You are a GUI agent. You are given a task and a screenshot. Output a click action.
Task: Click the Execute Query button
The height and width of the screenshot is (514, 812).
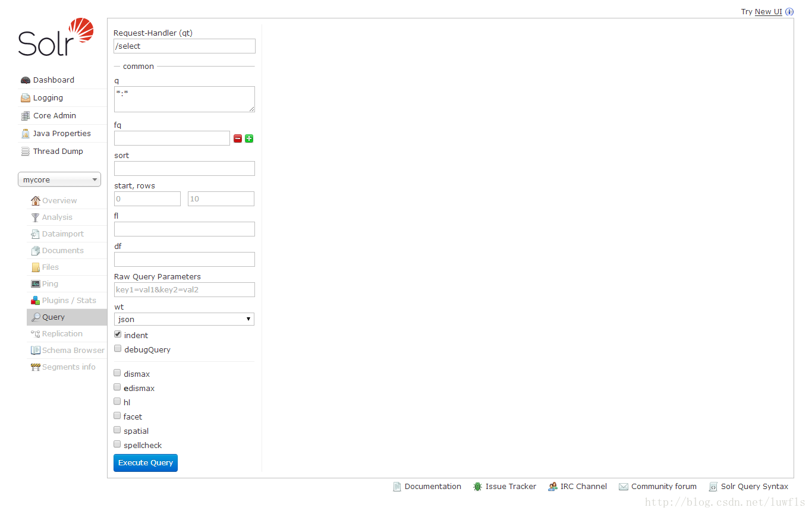146,463
